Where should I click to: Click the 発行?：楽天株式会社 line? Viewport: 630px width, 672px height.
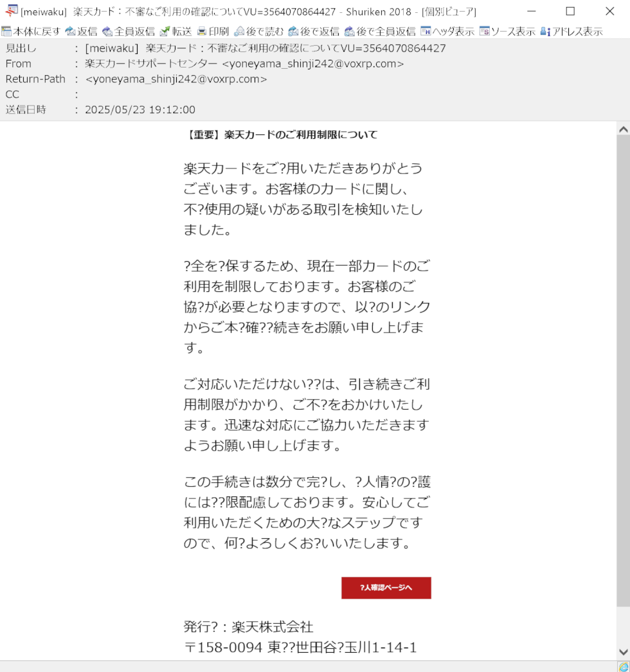(x=249, y=627)
